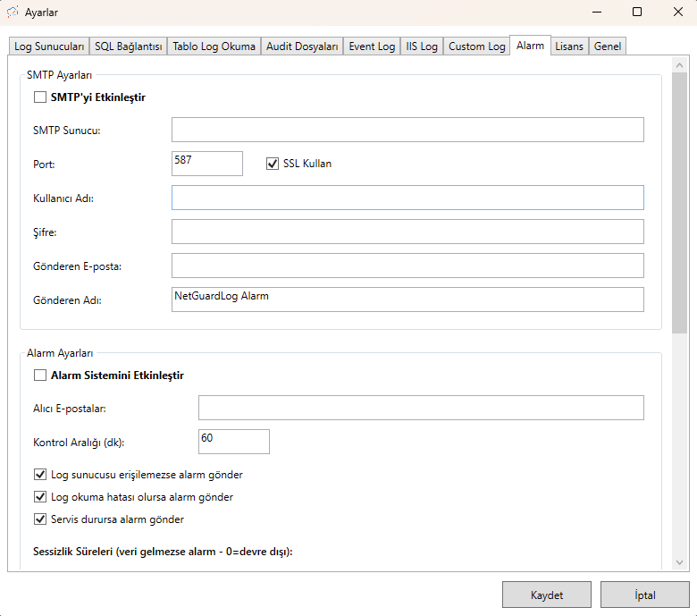Toggle Log okuma hatası olursa alarm gönder
Viewport: 697px width, 616px height.
coord(40,497)
